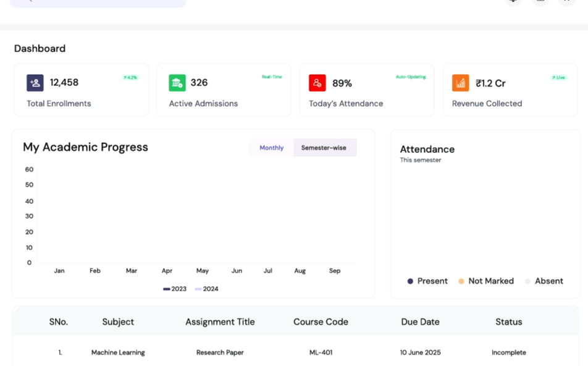
Task: Toggle the Present legend in Attendance
Action: [427, 281]
